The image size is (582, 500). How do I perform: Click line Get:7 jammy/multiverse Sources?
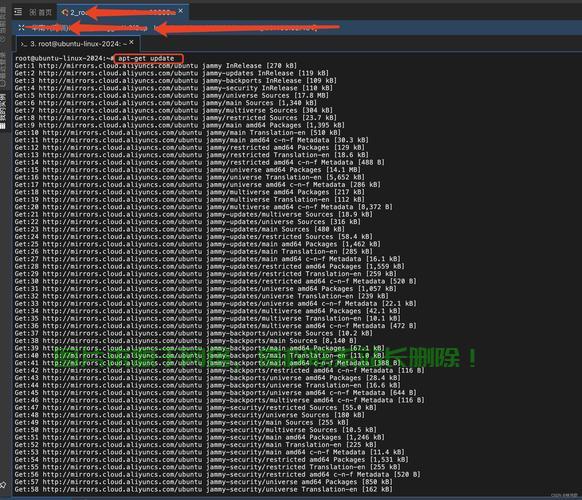[x=174, y=110]
